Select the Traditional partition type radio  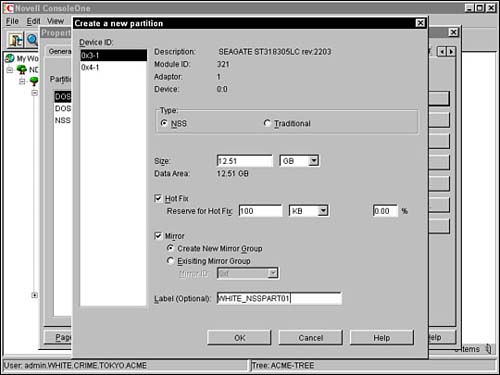pos(267,123)
